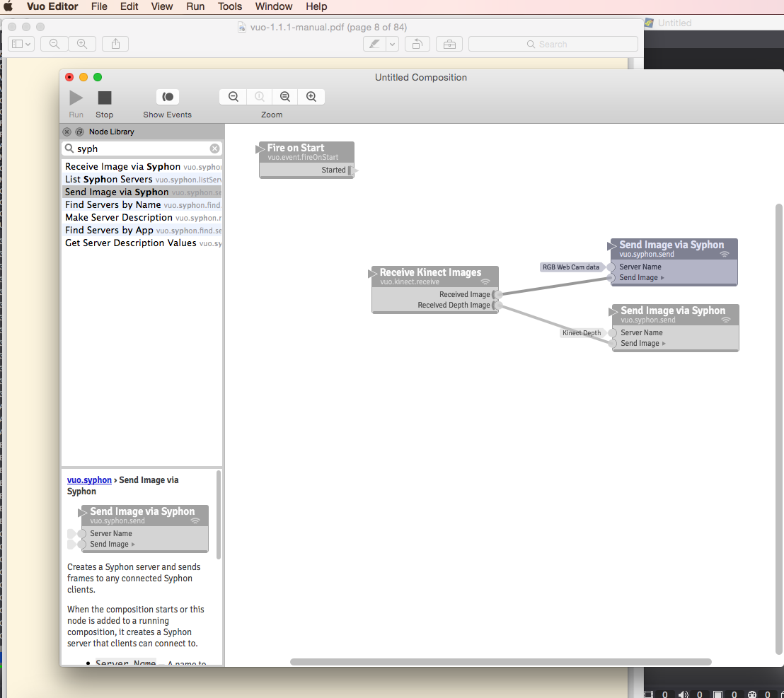Click the rotate page button

pos(417,44)
